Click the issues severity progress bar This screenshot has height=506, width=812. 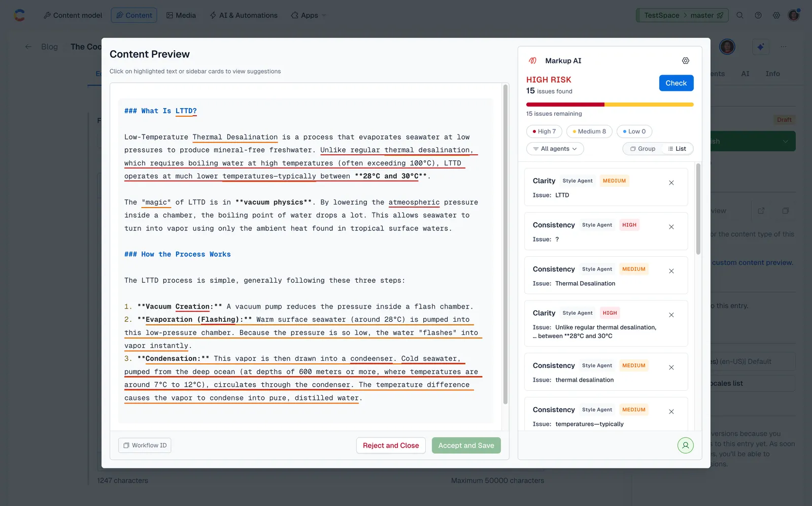pos(610,105)
